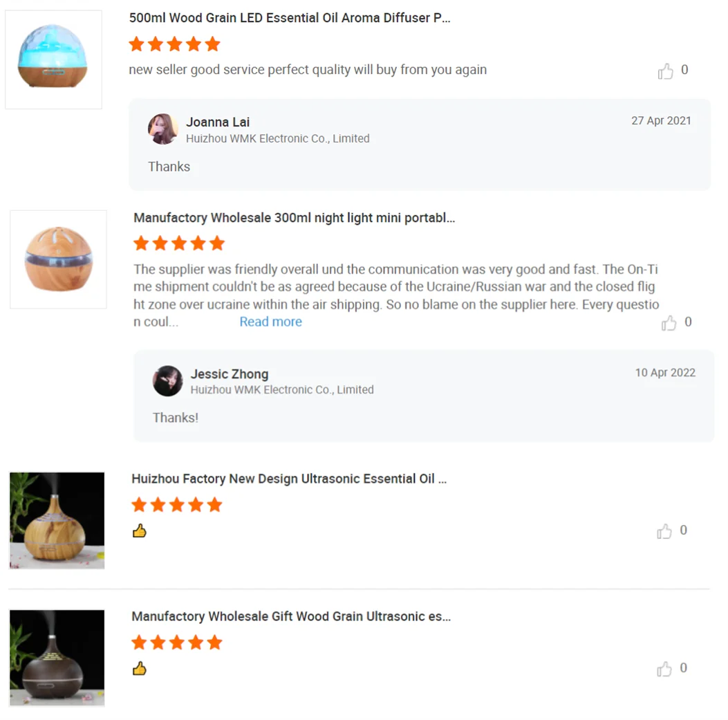
Task: Click the five-star rating of first review
Action: [175, 44]
